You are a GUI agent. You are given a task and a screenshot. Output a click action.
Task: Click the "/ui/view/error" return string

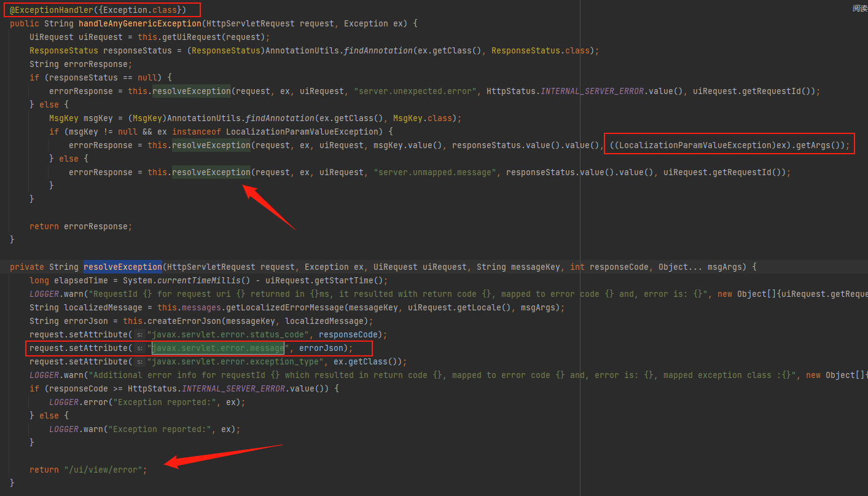pyautogui.click(x=103, y=470)
